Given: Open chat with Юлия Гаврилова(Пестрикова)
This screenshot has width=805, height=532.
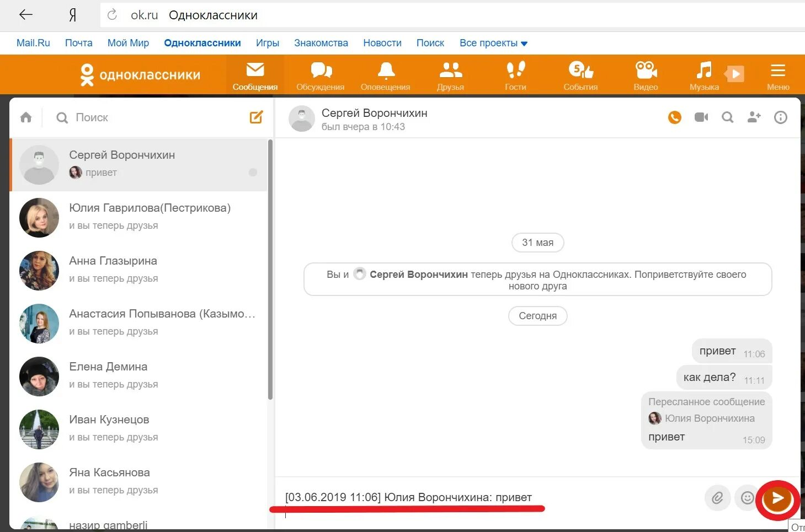Looking at the screenshot, I should [x=138, y=217].
